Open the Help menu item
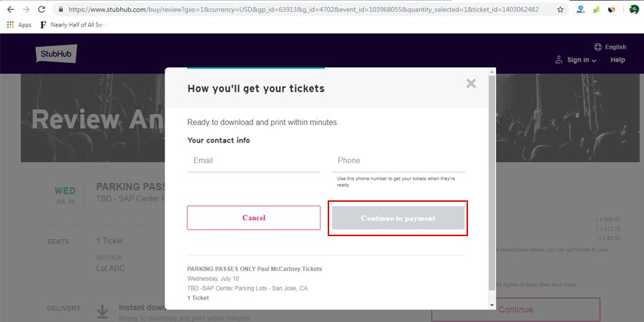This screenshot has height=322, width=644. (x=618, y=60)
